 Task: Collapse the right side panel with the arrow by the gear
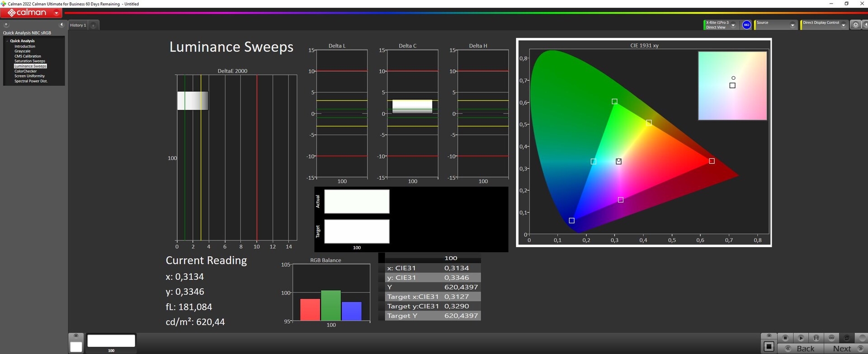[865, 25]
